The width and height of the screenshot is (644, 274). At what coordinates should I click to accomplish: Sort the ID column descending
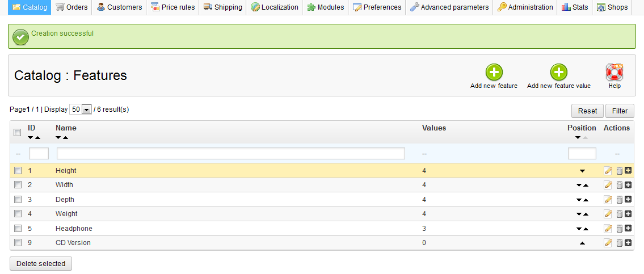(x=31, y=138)
